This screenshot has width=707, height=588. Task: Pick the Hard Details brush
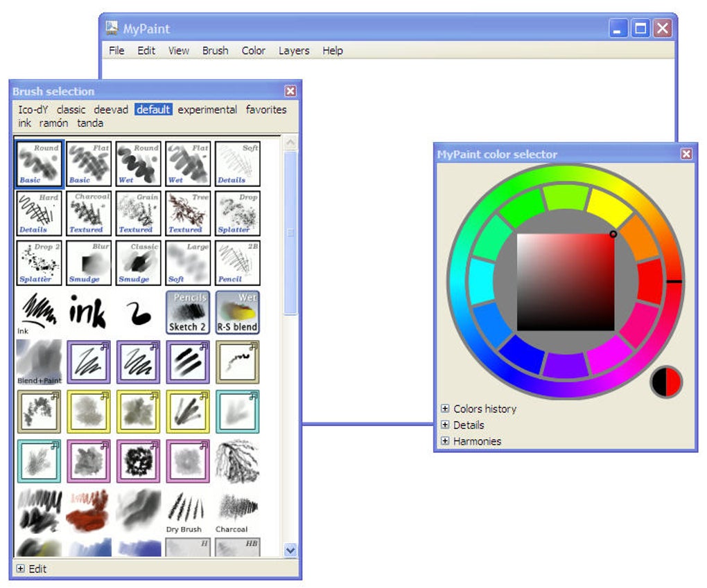pos(40,213)
